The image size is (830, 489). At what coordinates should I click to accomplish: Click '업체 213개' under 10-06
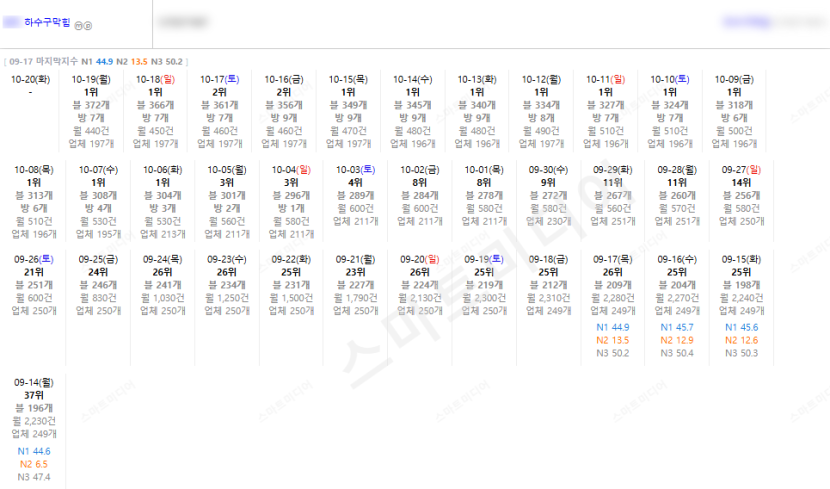pyautogui.click(x=163, y=234)
